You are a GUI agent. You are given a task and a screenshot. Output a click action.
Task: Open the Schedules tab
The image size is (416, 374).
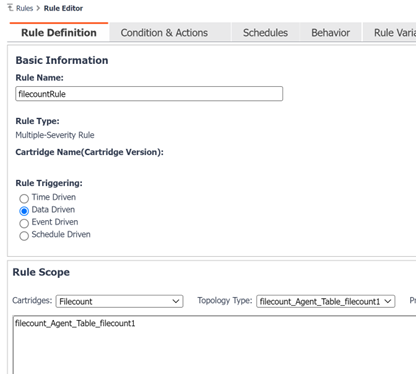tap(265, 33)
